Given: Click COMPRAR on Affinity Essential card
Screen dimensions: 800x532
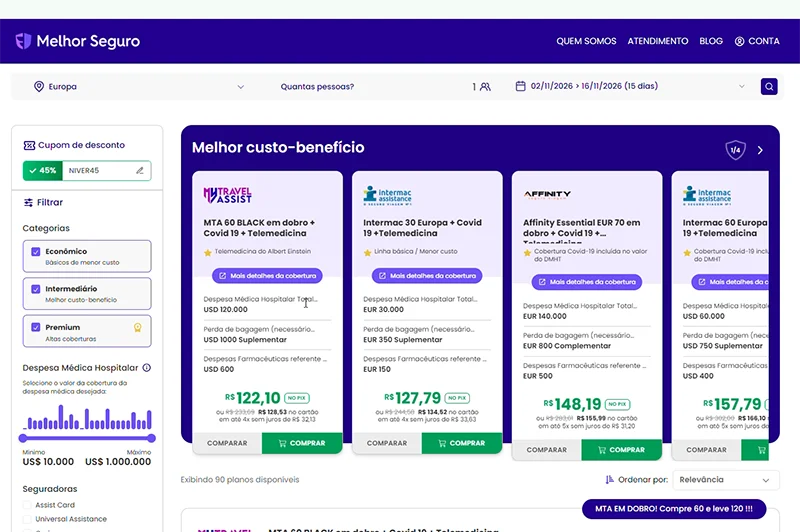Looking at the screenshot, I should [621, 450].
